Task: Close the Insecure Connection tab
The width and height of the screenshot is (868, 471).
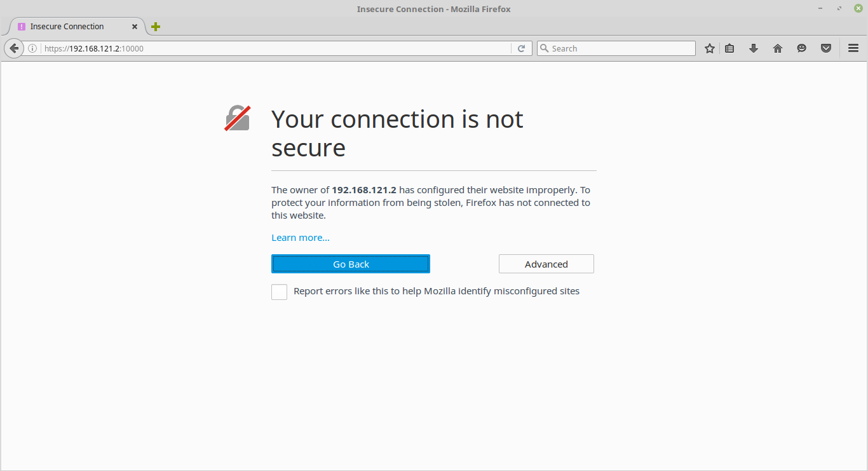Action: (135, 27)
